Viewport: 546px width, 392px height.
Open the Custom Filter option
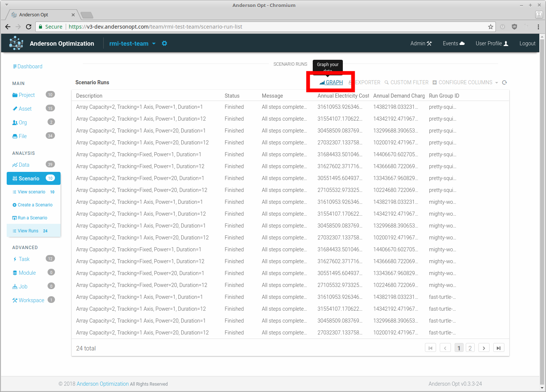406,82
